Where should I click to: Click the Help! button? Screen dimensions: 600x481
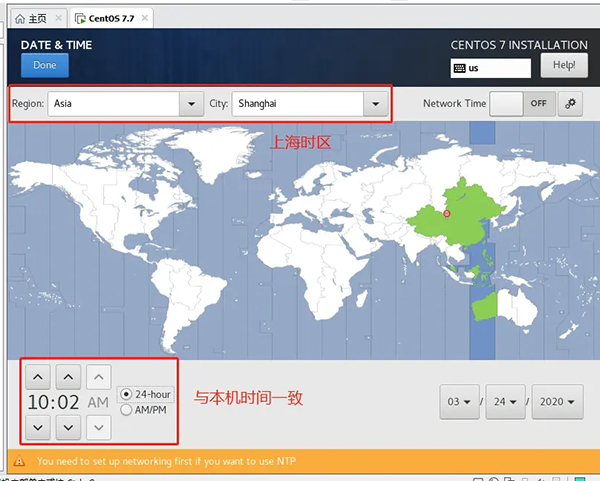coord(564,66)
